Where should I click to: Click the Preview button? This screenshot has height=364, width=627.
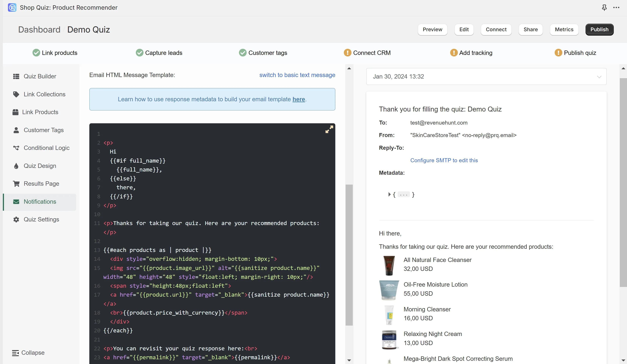click(x=432, y=30)
